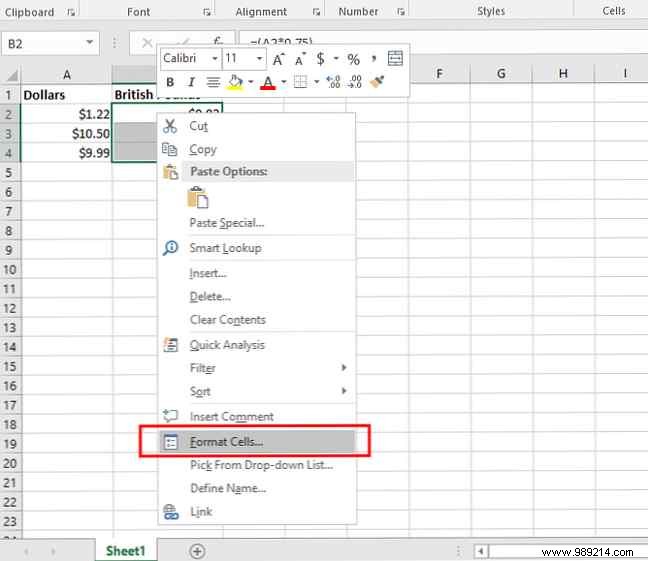The width and height of the screenshot is (648, 561).
Task: Expand the Sort submenu arrow
Action: [344, 391]
